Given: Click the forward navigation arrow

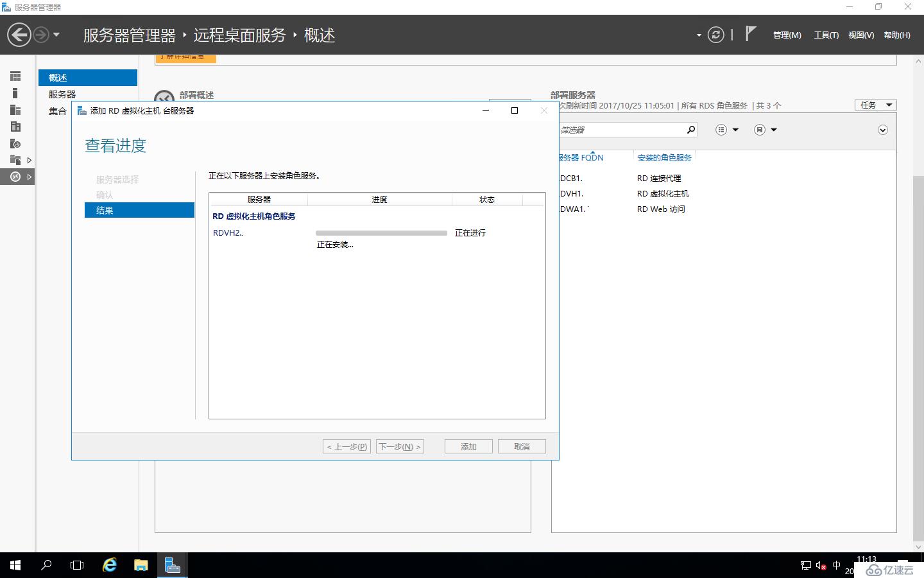Looking at the screenshot, I should 41,35.
